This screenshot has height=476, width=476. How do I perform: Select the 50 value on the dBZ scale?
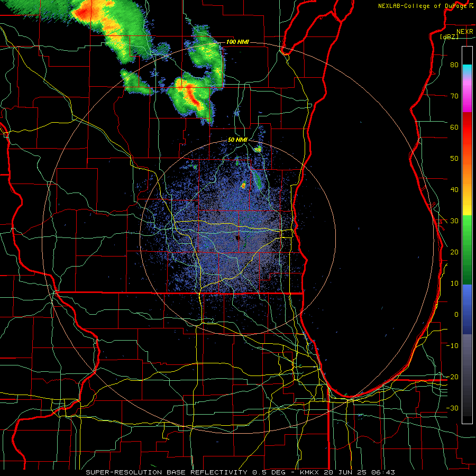coord(454,159)
